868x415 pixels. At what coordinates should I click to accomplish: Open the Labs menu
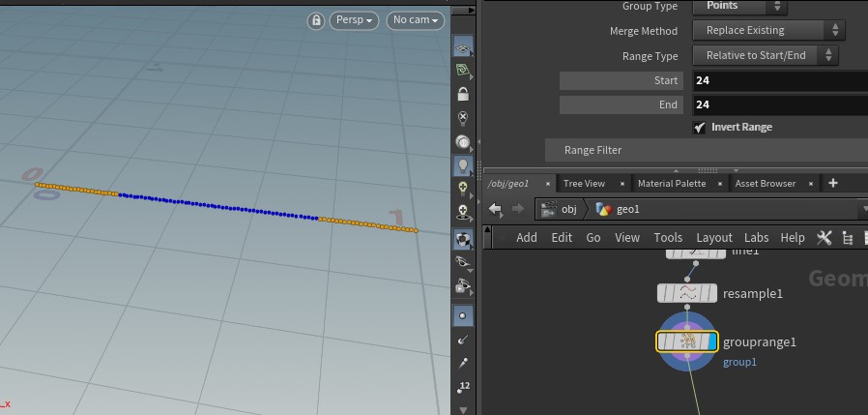tap(756, 238)
